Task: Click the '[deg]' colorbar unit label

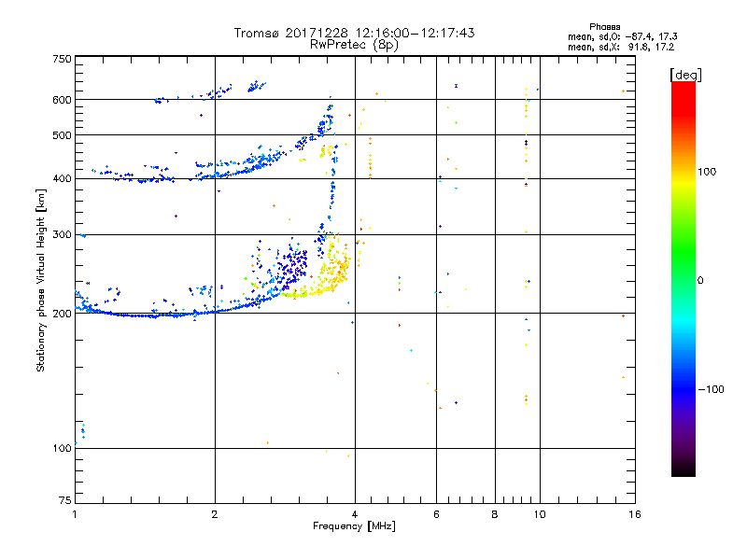Action: 685,75
